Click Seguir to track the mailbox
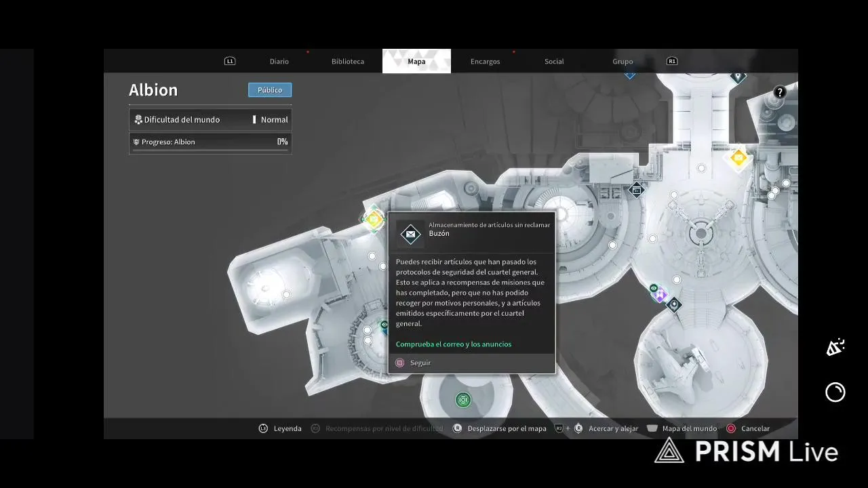The width and height of the screenshot is (868, 488). [420, 363]
